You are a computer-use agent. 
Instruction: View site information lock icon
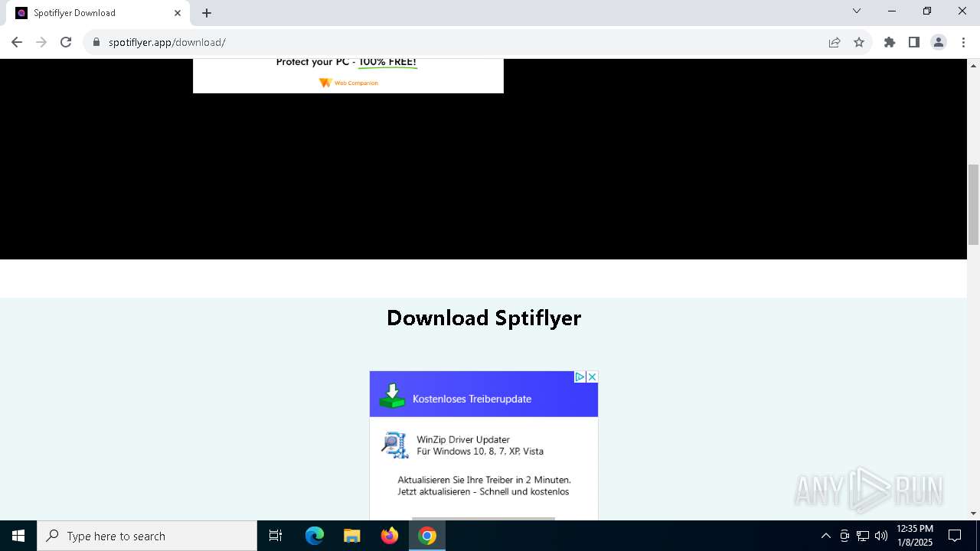pos(96,42)
